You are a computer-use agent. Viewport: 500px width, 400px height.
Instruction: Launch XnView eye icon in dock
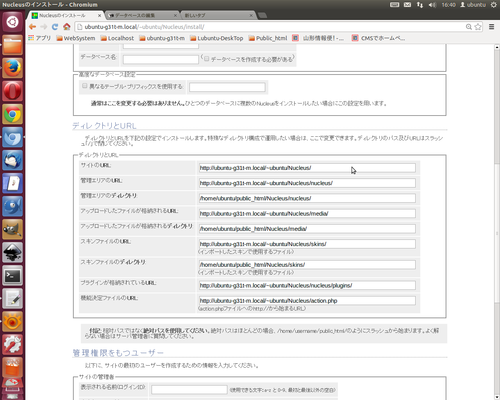click(12, 321)
